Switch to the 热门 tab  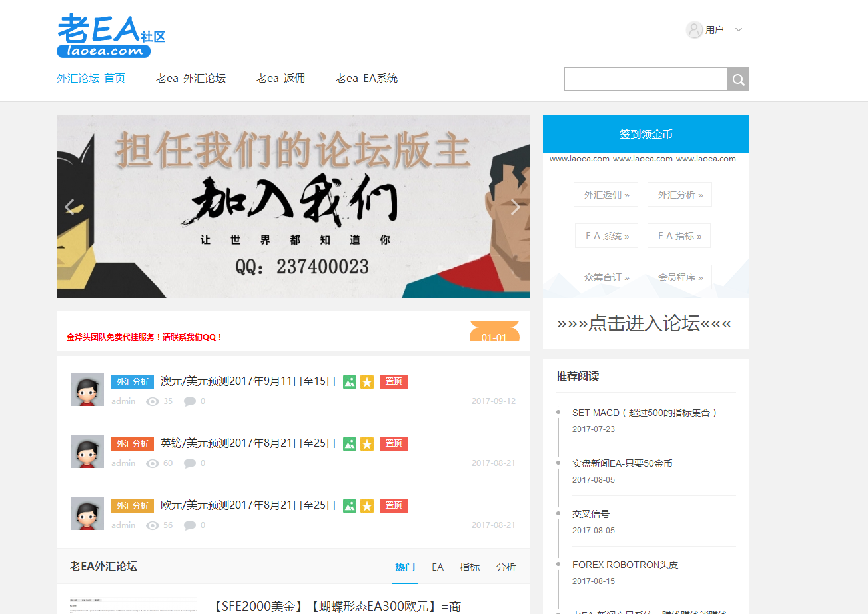pyautogui.click(x=405, y=567)
